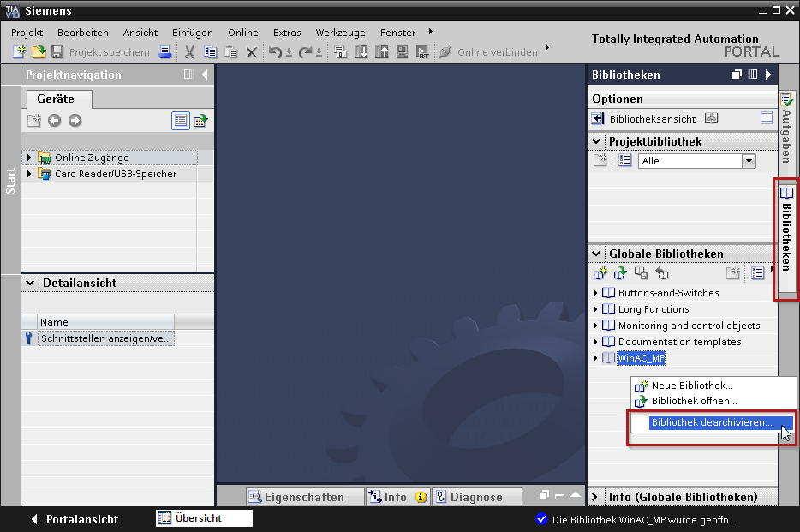Click the Open project toolbar icon

[39, 51]
